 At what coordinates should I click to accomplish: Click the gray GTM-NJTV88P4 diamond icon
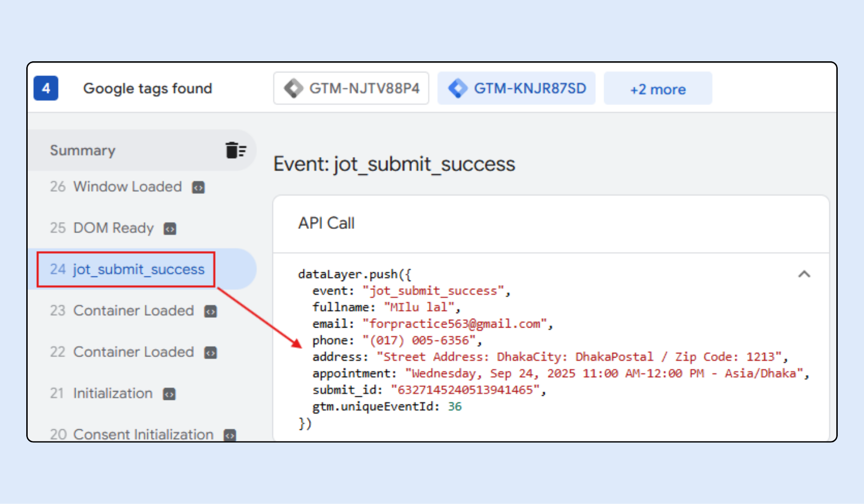point(293,88)
